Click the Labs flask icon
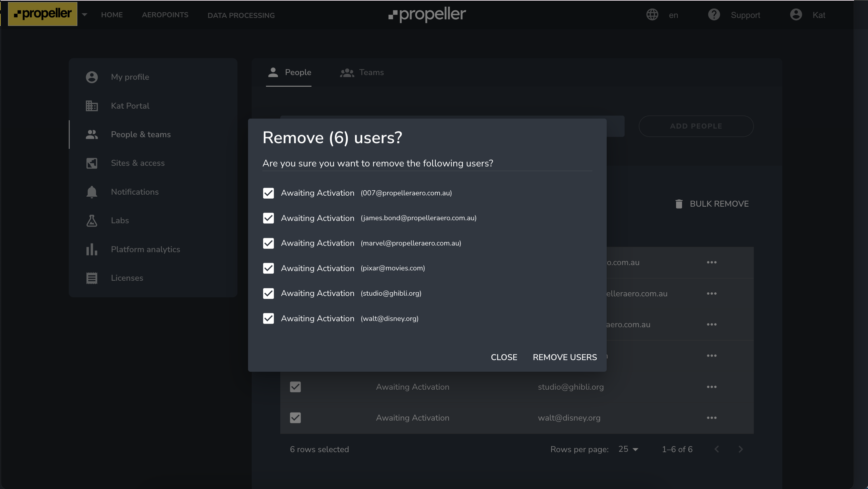The image size is (868, 489). [92, 220]
